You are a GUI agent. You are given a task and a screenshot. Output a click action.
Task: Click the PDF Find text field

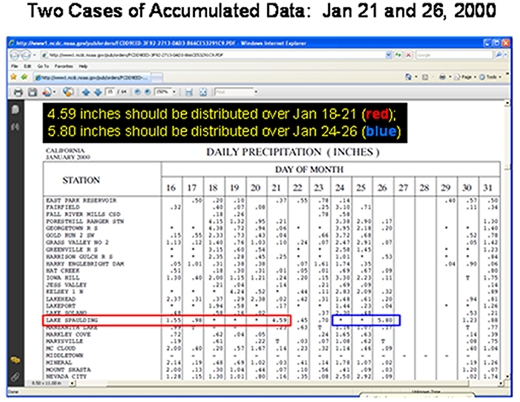[x=234, y=92]
